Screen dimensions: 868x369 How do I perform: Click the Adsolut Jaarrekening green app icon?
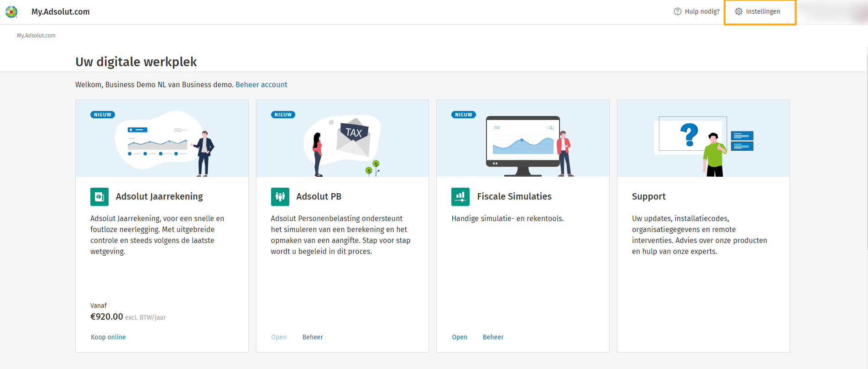tap(99, 197)
